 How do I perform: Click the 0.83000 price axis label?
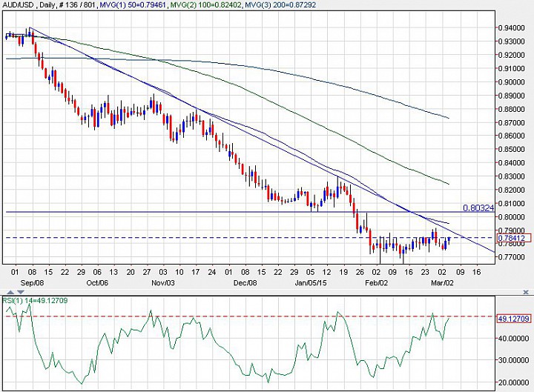coord(511,176)
